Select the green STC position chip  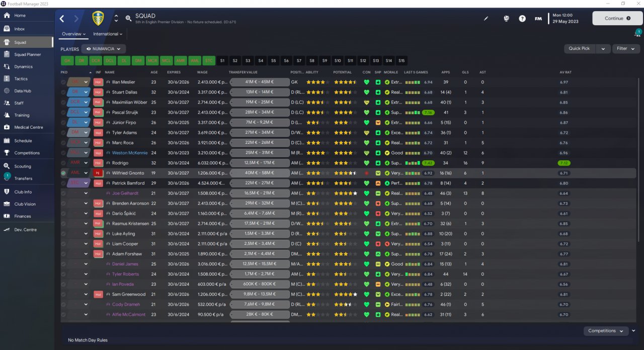coord(209,60)
